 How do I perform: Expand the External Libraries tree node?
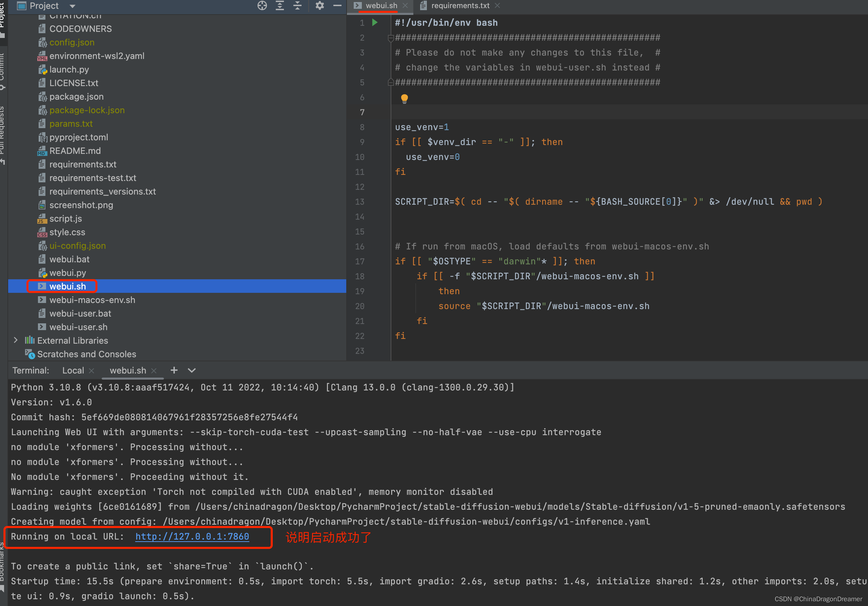[x=15, y=341]
